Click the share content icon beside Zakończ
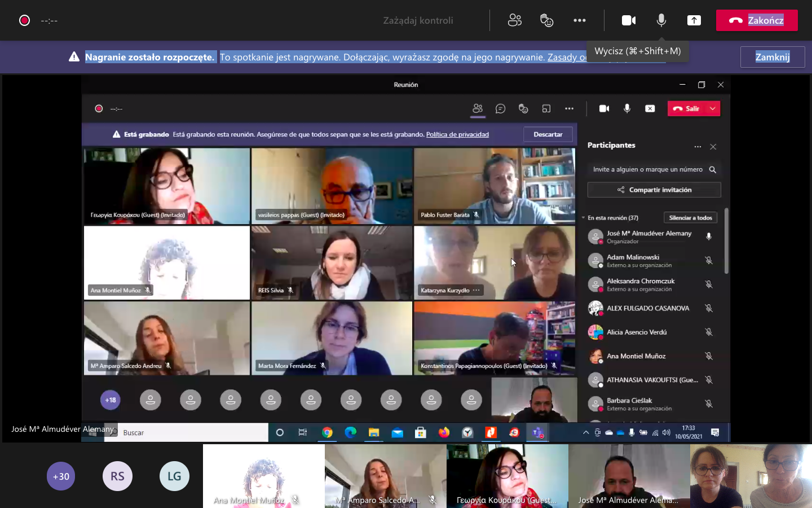The height and width of the screenshot is (508, 812). pyautogui.click(x=694, y=20)
